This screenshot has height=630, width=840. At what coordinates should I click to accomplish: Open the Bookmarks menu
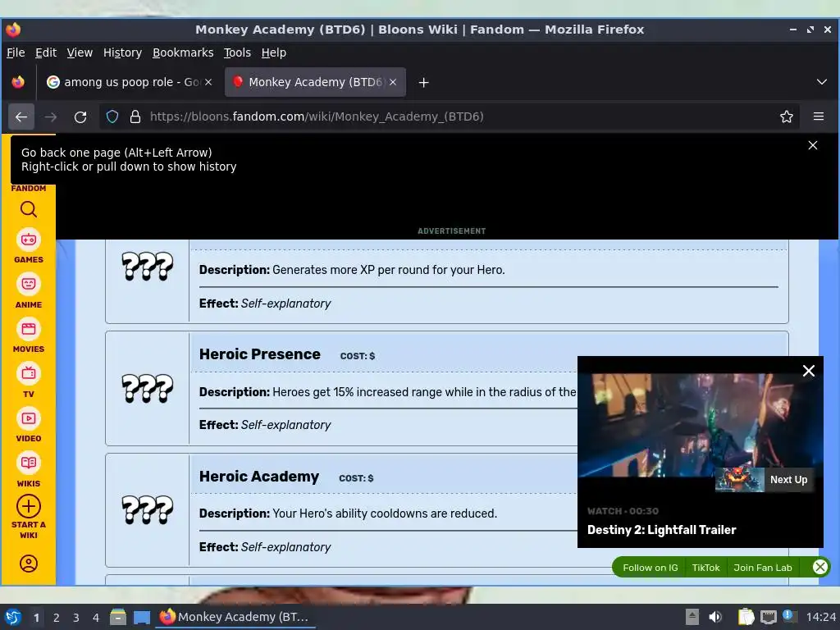pyautogui.click(x=183, y=52)
